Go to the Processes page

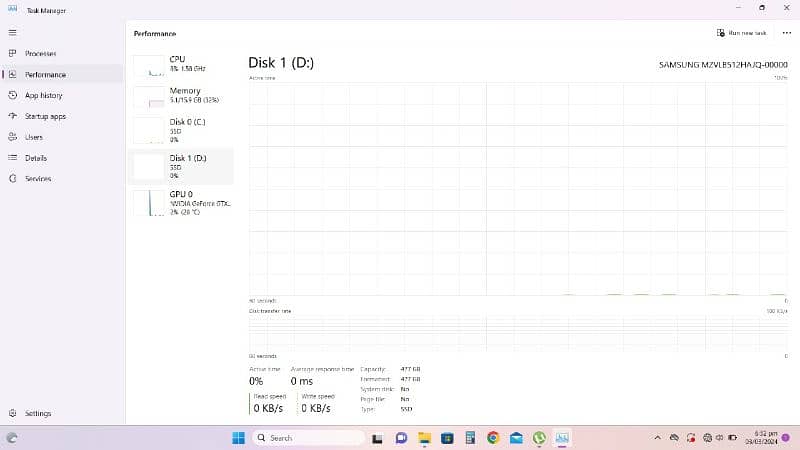point(41,53)
